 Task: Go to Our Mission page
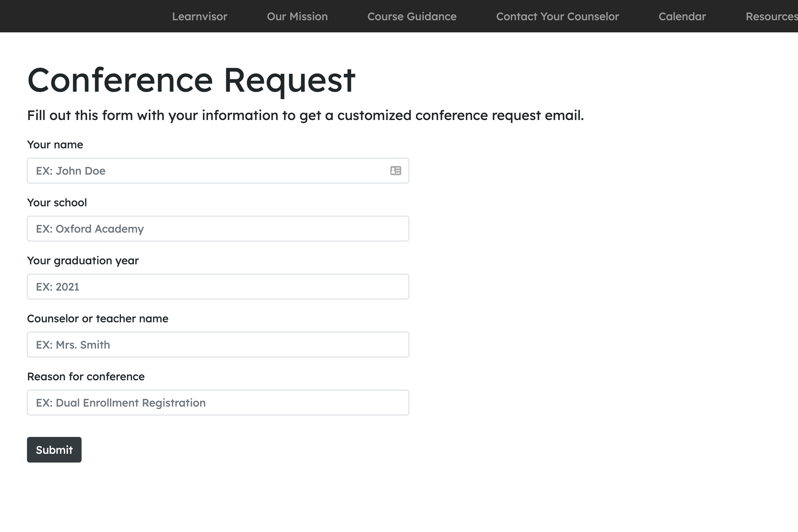pos(297,16)
